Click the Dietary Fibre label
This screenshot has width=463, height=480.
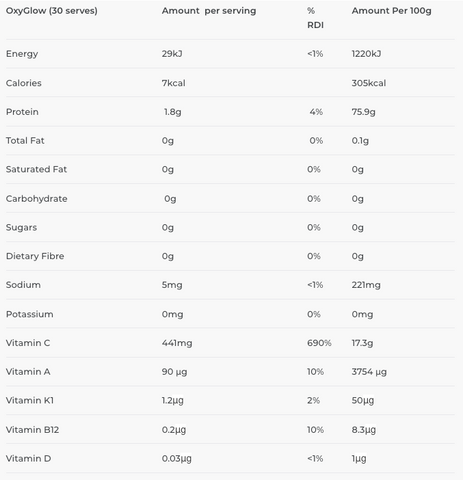pos(35,256)
